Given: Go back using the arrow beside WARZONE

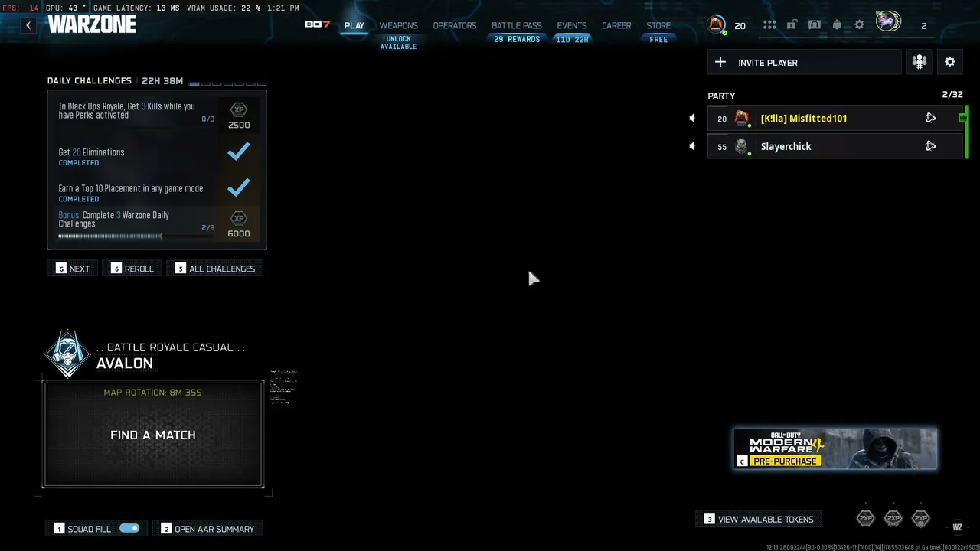Looking at the screenshot, I should click(28, 25).
